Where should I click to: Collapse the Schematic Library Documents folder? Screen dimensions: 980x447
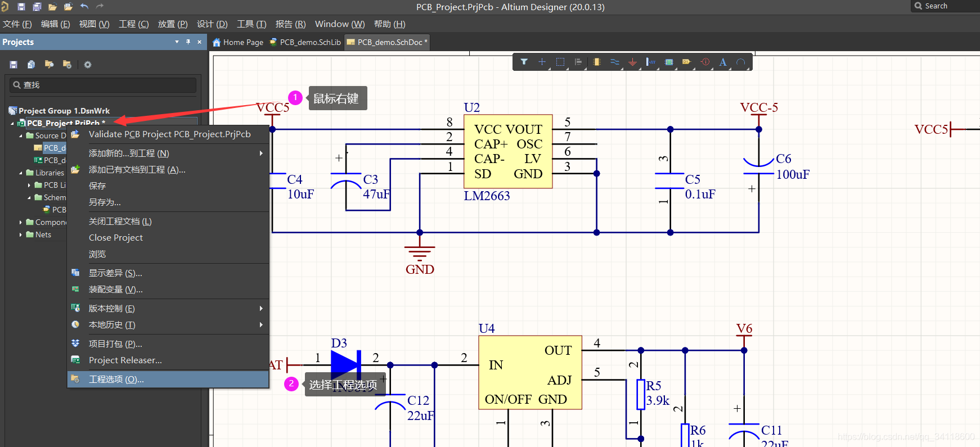coord(29,197)
